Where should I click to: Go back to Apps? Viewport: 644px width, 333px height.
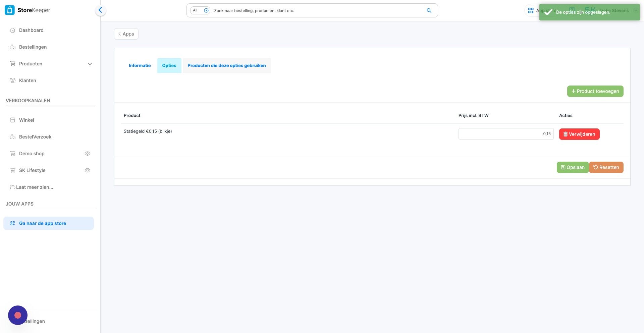[x=126, y=34]
